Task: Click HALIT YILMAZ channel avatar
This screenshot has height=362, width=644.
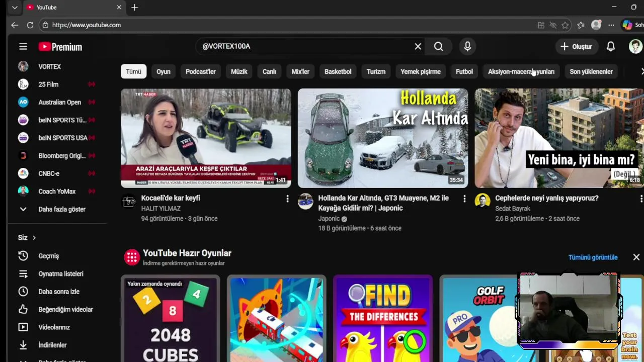Action: coord(129,201)
